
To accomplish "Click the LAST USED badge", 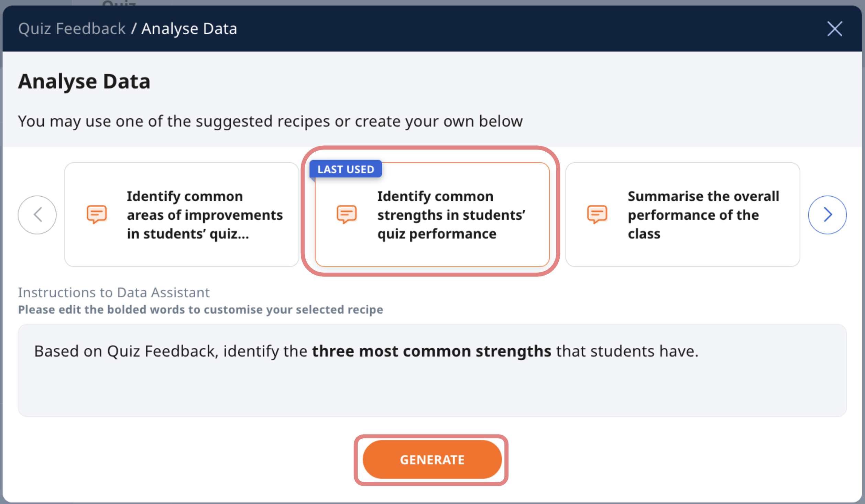I will coord(346,169).
